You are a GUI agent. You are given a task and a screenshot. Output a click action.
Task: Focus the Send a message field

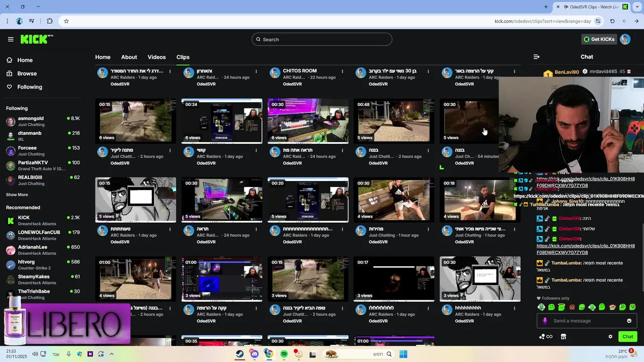[x=587, y=321]
